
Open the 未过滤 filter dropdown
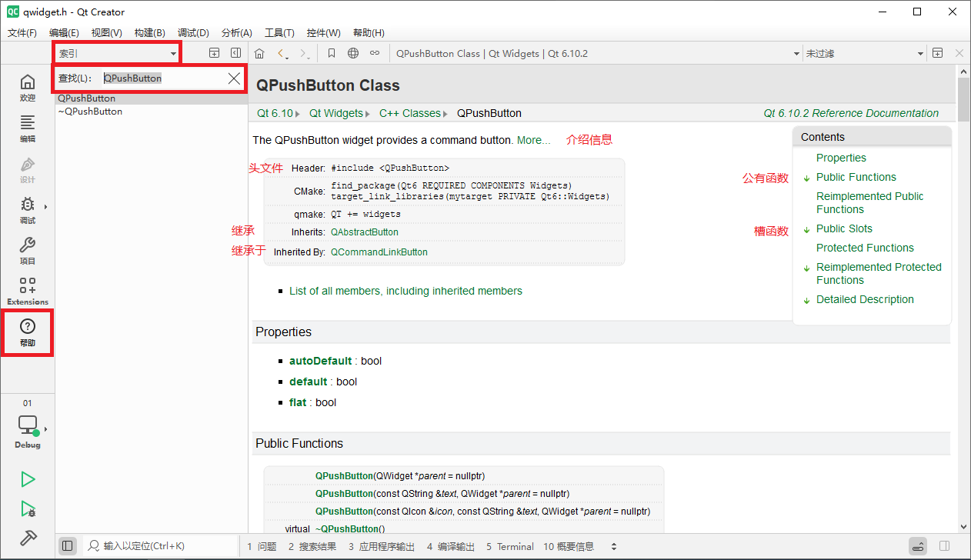click(864, 54)
